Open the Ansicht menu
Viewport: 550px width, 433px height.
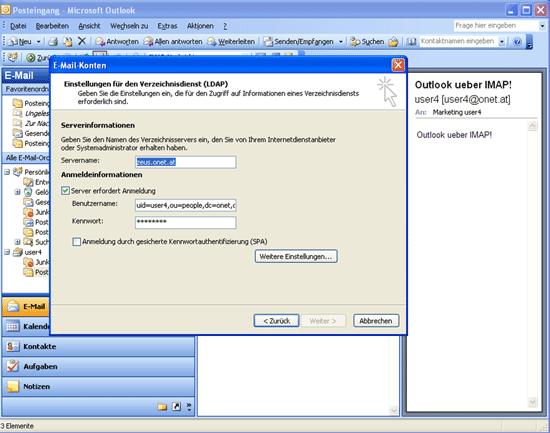[x=89, y=26]
